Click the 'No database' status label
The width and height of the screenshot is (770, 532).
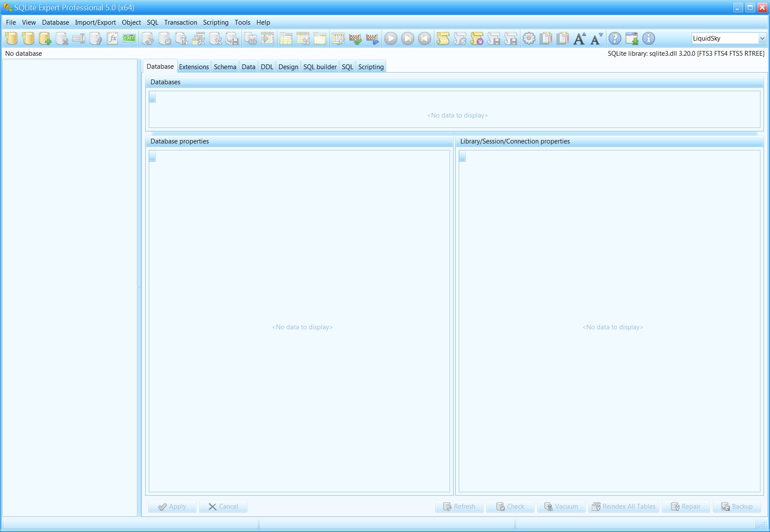click(23, 54)
